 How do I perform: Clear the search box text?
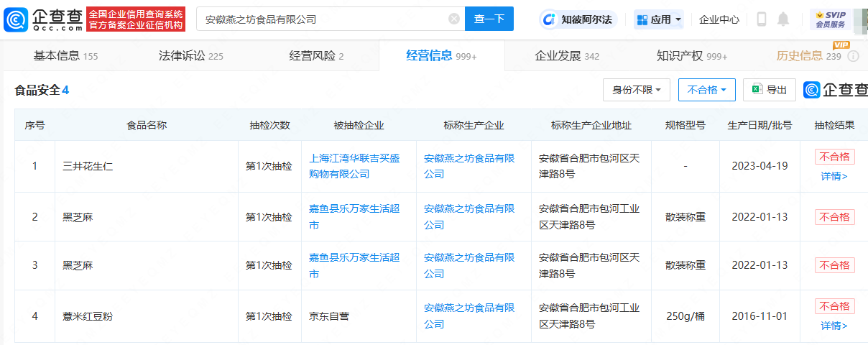[x=454, y=19]
